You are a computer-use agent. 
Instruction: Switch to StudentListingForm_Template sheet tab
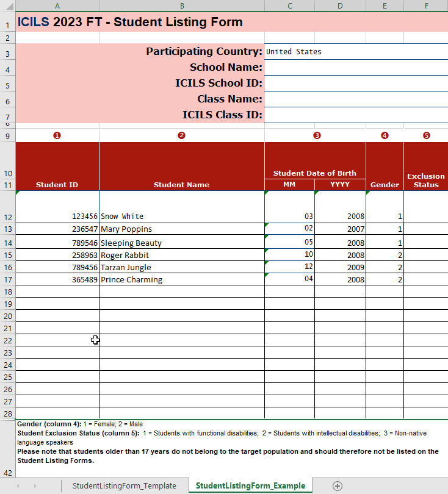[x=124, y=485]
